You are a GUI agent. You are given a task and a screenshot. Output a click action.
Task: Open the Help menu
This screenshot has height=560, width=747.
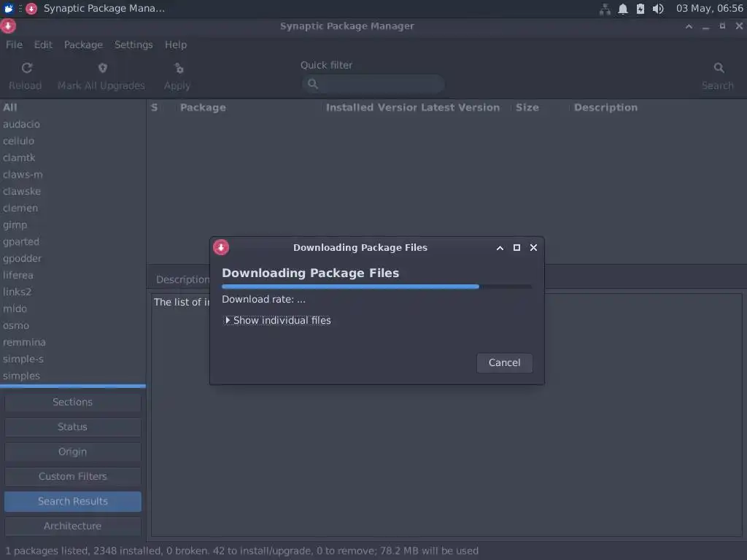pos(176,44)
